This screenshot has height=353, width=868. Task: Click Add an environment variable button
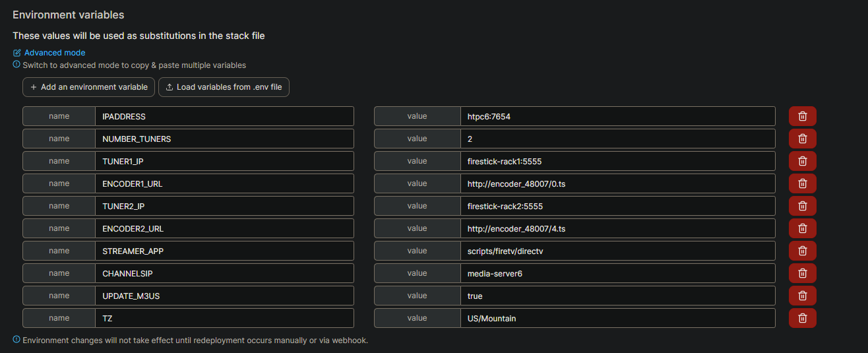(89, 87)
